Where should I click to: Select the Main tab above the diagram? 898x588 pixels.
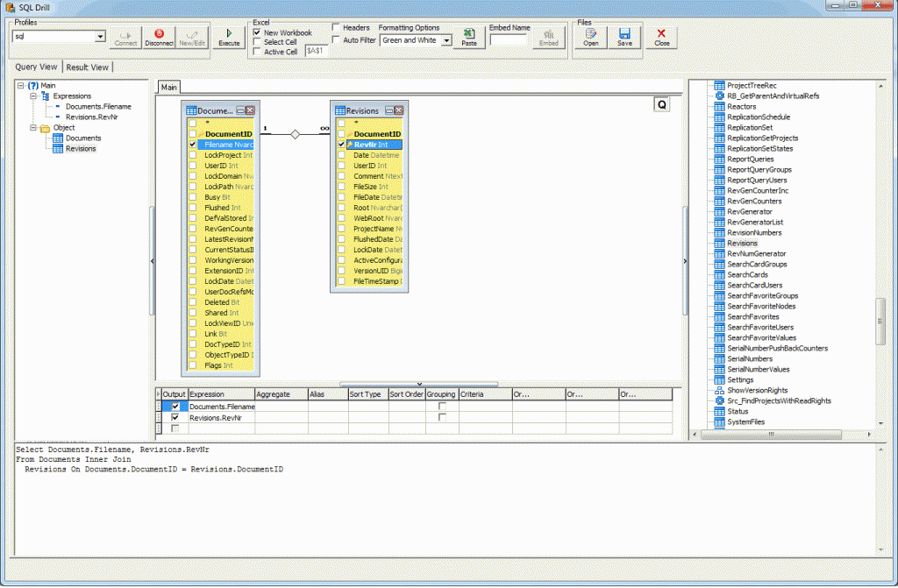pyautogui.click(x=168, y=87)
